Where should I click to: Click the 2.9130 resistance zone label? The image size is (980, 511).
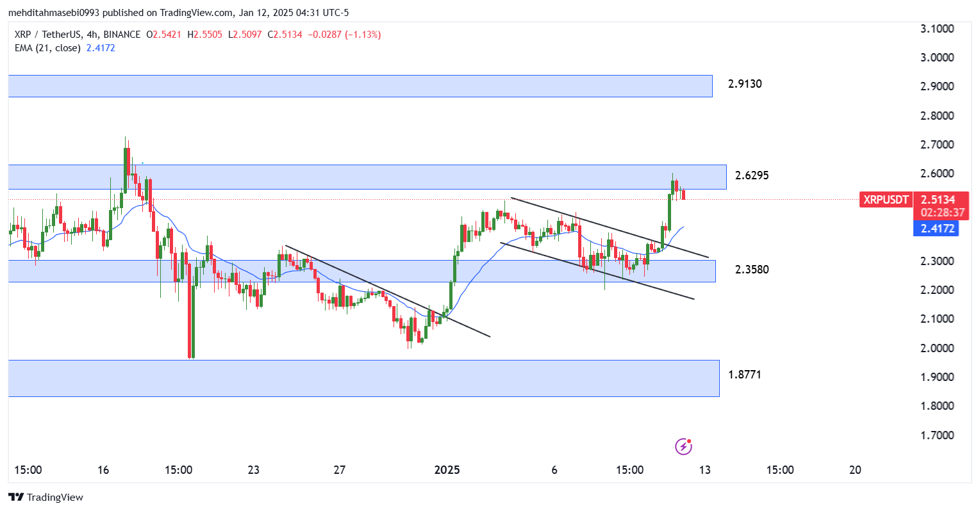745,84
